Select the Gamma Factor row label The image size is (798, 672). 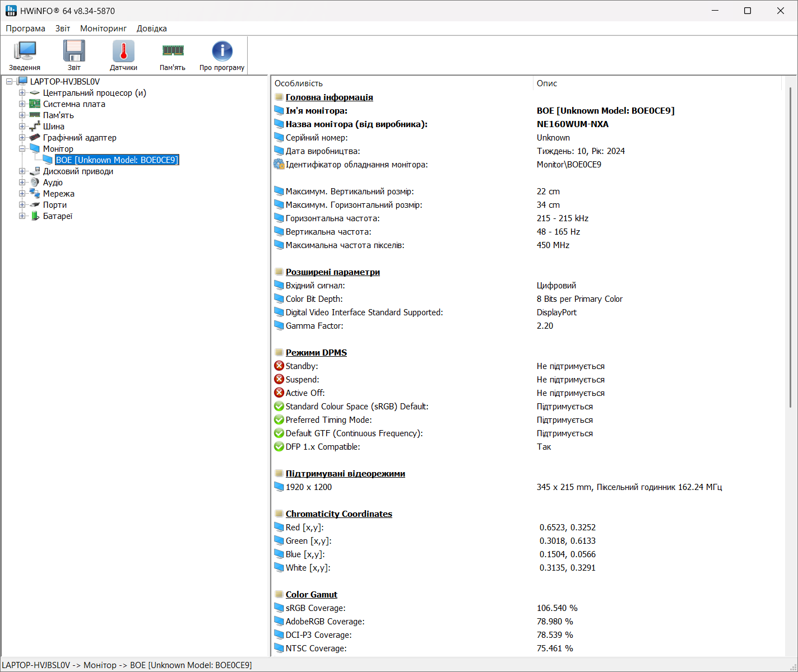tap(314, 326)
